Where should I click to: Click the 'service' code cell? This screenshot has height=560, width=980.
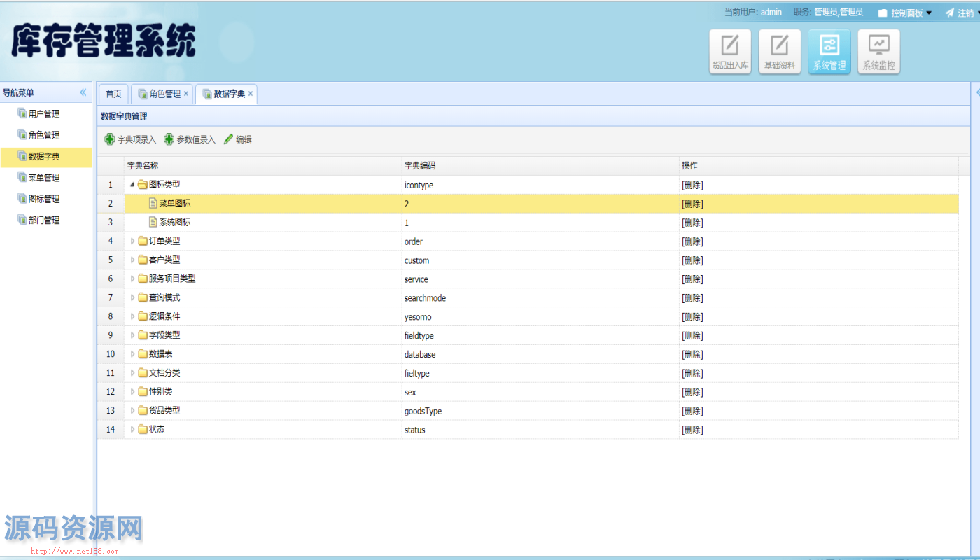pos(540,279)
